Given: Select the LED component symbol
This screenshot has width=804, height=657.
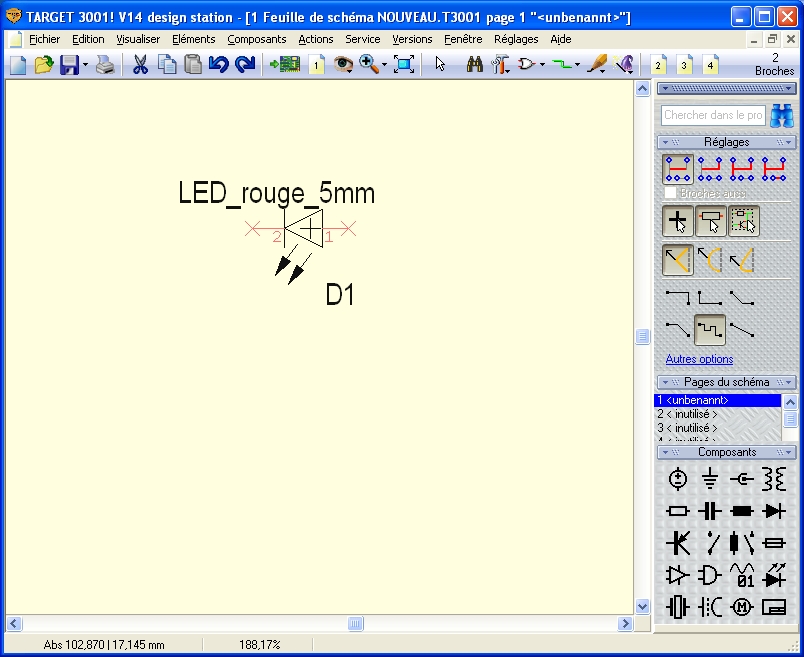Looking at the screenshot, I should (x=773, y=575).
